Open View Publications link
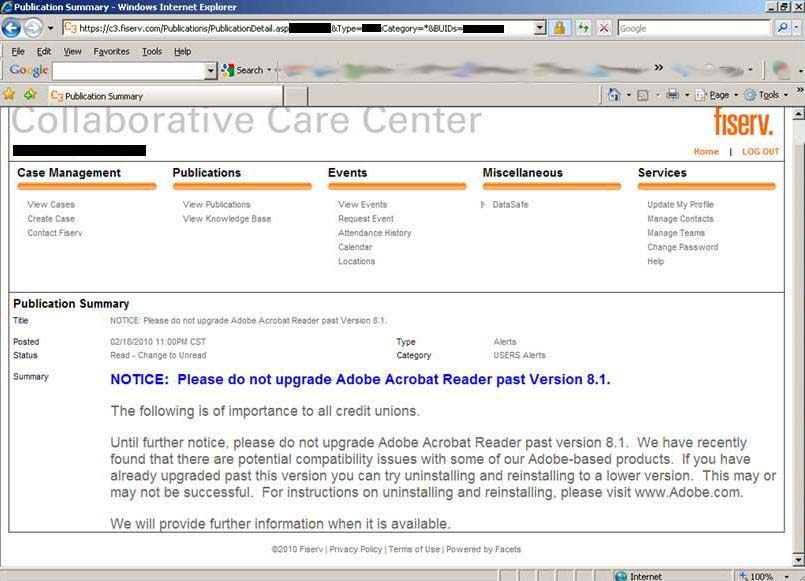The width and height of the screenshot is (805, 581). coord(217,204)
